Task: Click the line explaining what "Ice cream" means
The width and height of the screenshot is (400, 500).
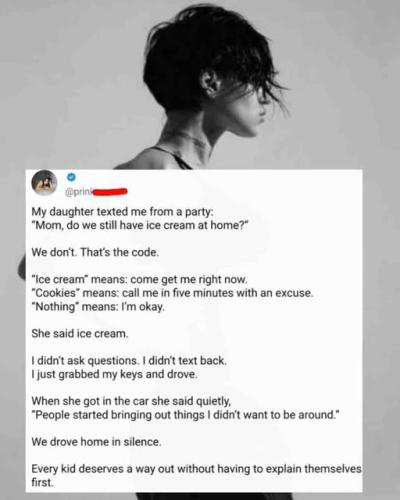Action: (140, 279)
